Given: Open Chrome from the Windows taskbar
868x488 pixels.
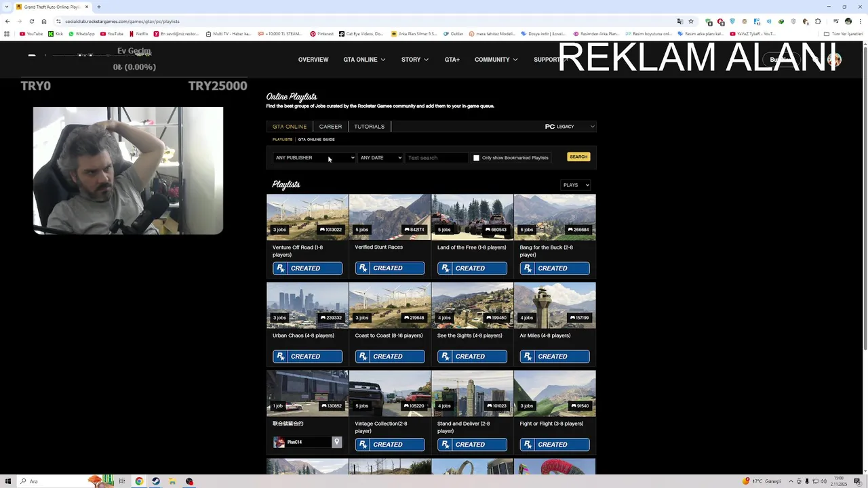Looking at the screenshot, I should (x=139, y=481).
